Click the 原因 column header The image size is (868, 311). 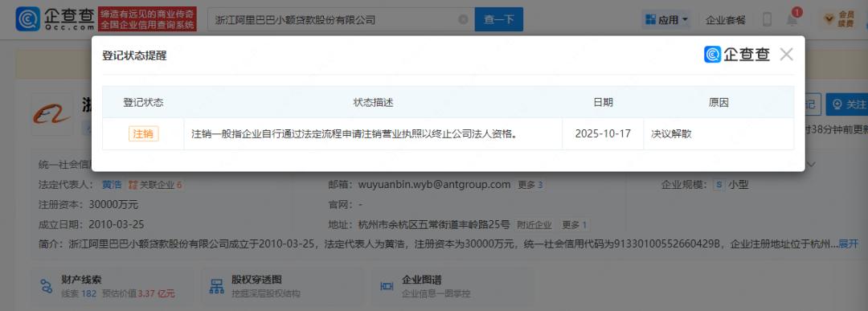[719, 102]
